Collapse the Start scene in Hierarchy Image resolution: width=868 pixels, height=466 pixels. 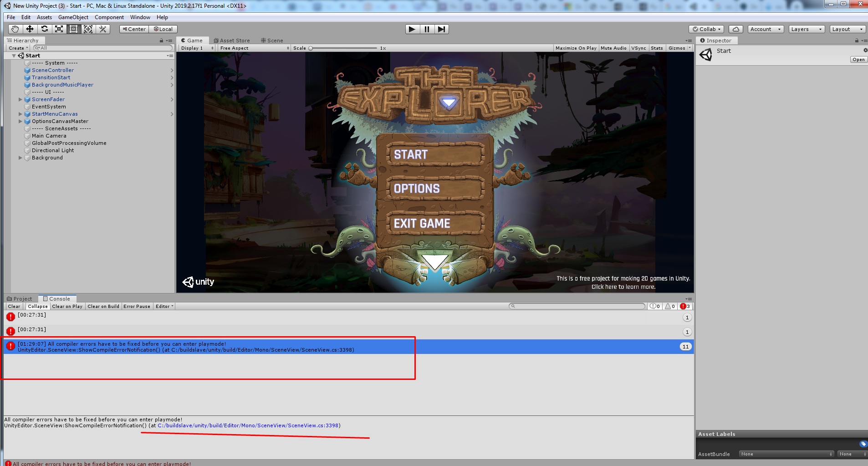(14, 56)
